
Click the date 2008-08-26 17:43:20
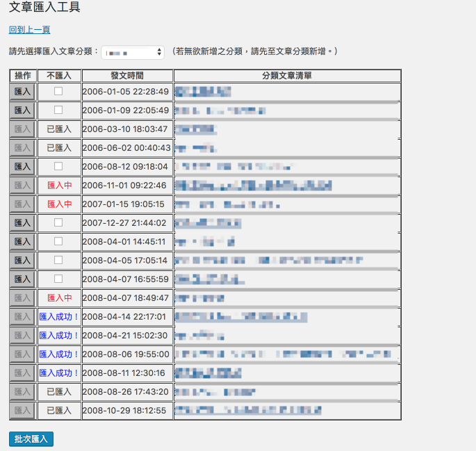[125, 392]
